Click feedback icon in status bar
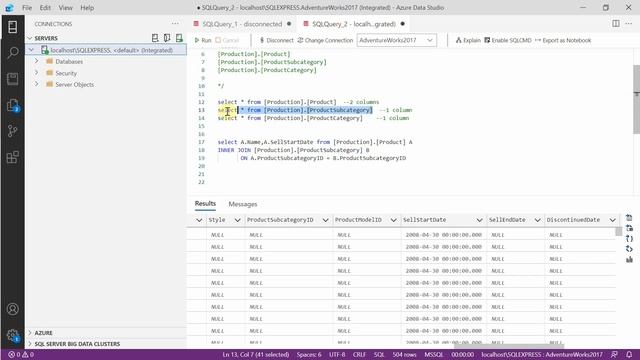This screenshot has height=360, width=640. [x=614, y=354]
